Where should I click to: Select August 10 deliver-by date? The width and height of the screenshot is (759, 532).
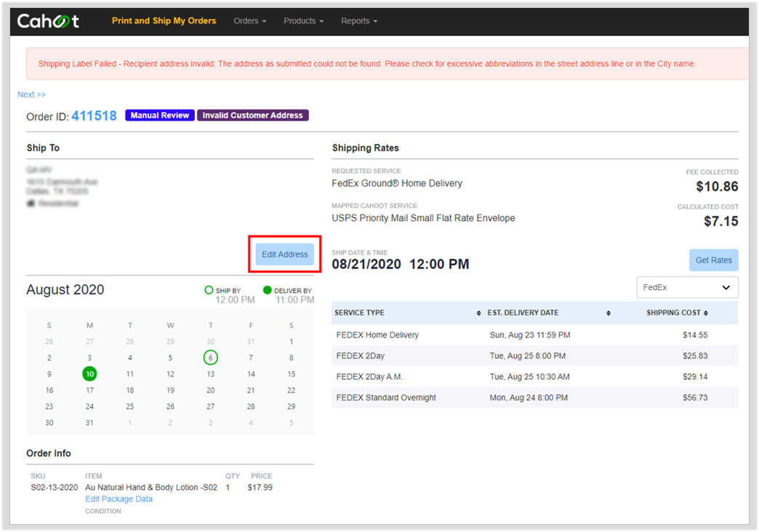[89, 374]
